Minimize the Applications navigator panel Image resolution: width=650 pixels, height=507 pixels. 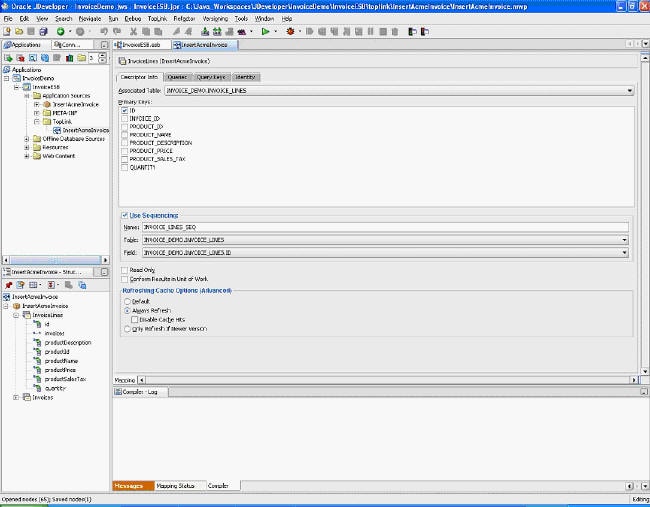pyautogui.click(x=104, y=44)
